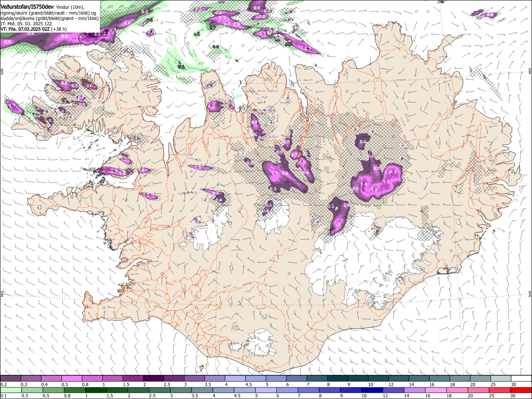Pick the pale grey 25–30 swatch, upper legend
Screen dimensions: 532x399
[x=500, y=378]
